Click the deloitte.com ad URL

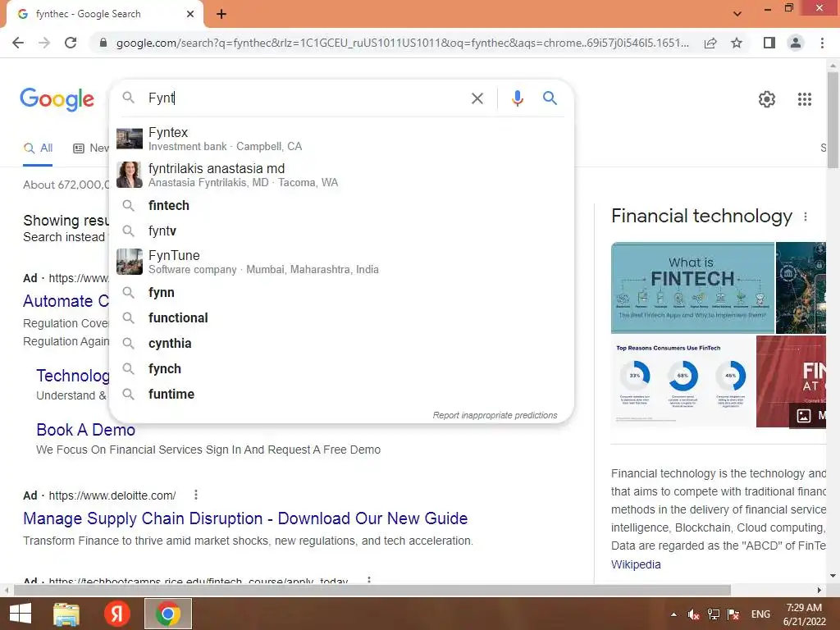pyautogui.click(x=112, y=495)
